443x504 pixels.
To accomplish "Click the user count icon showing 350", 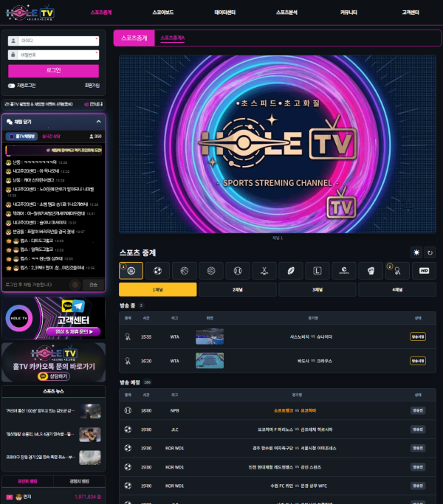I will click(x=92, y=137).
